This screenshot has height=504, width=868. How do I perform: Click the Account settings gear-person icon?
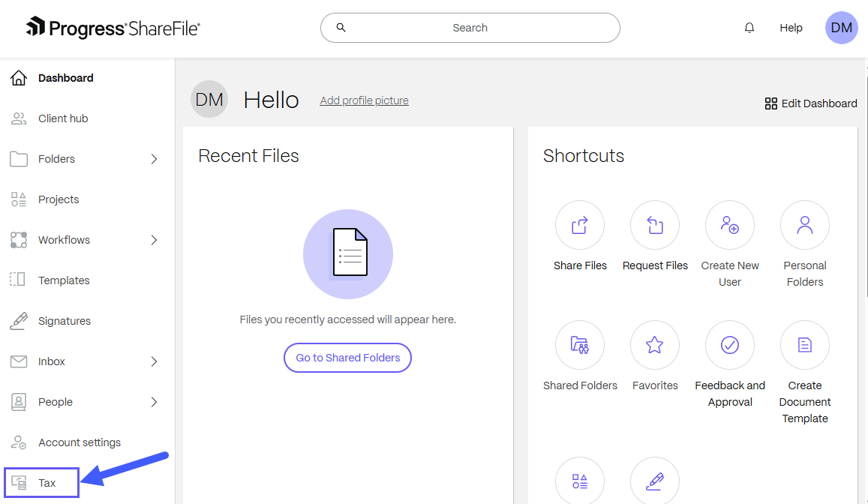click(19, 442)
